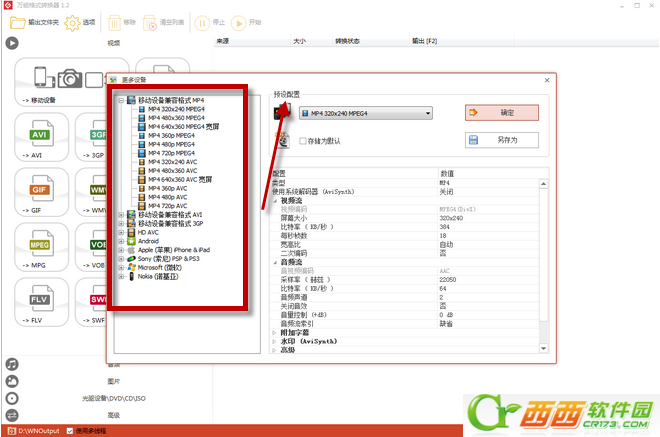Enable the save as default checkbox
This screenshot has height=437, width=660.
[x=303, y=141]
